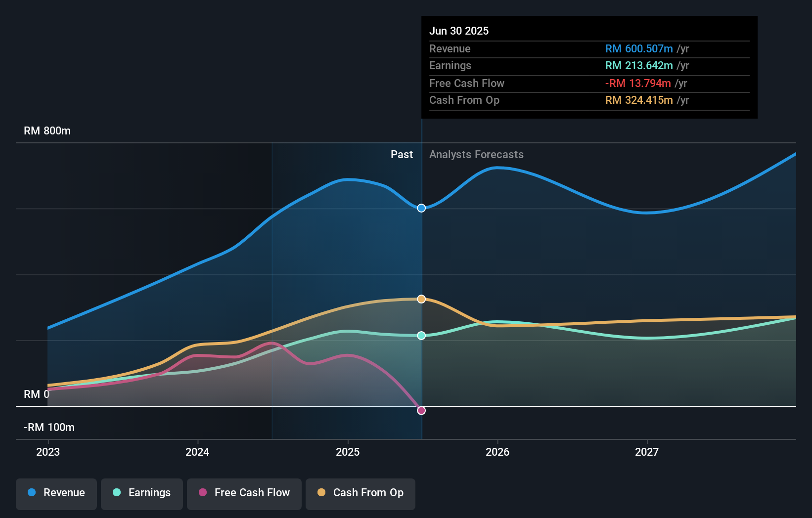Screen dimensions: 812x518
Task: Click the blue Revenue legend dot
Action: [x=31, y=493]
